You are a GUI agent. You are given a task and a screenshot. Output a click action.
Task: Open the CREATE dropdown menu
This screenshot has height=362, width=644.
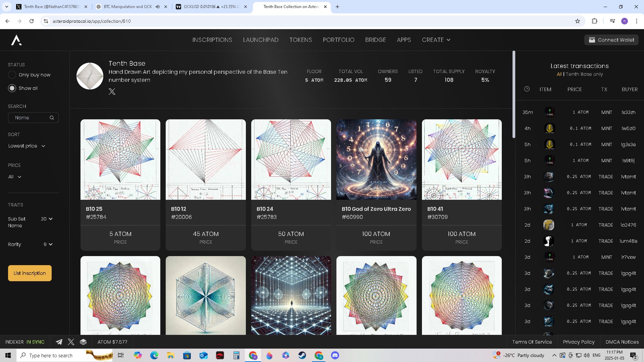pos(436,40)
